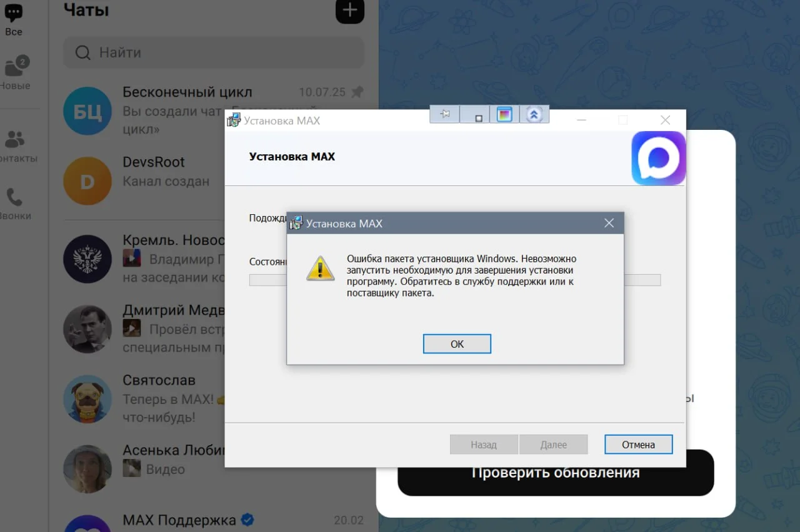
Task: Click the pin icon on installer title toolbar
Action: (444, 114)
